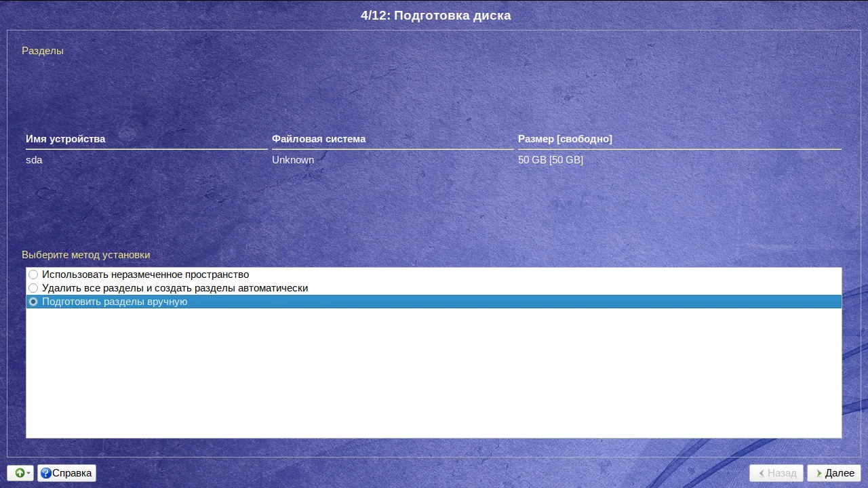Open the dropdown arrow beside green icon
Viewport: 868px width, 488px height.
(29, 474)
